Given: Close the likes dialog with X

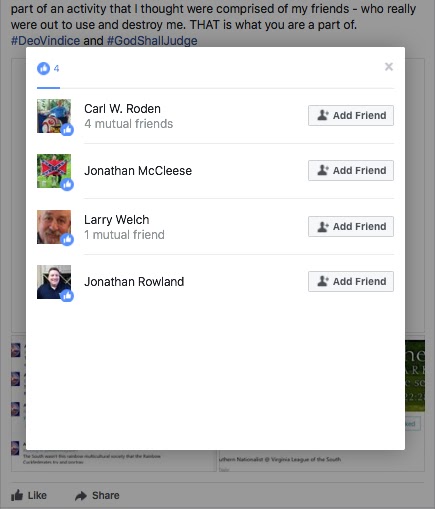Looking at the screenshot, I should 389,67.
